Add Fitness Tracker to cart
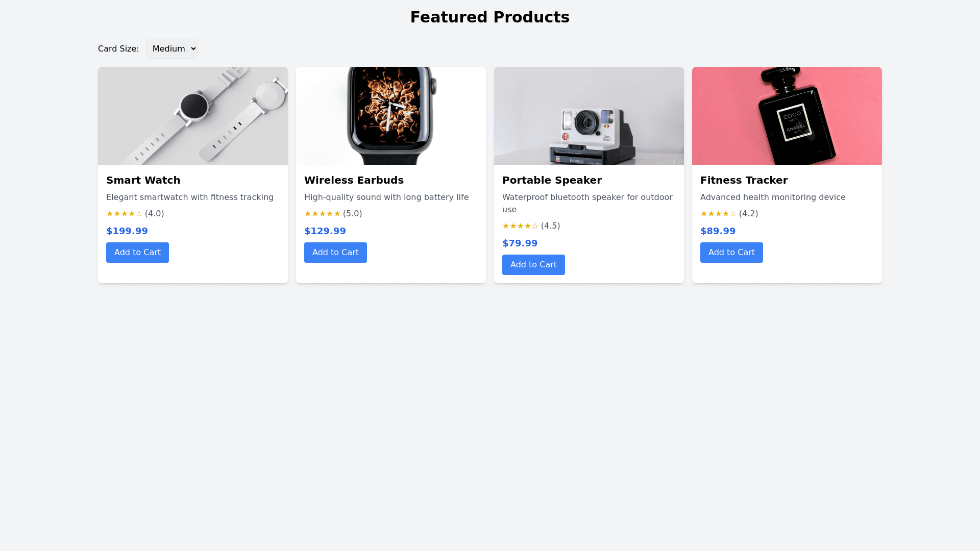Image resolution: width=980 pixels, height=551 pixels. 731,253
